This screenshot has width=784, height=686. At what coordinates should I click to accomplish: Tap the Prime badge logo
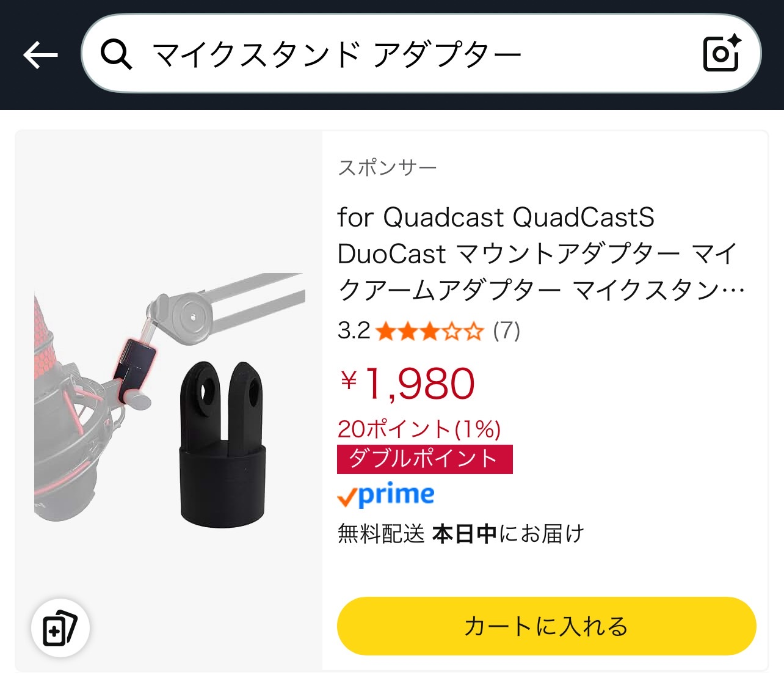coord(386,495)
